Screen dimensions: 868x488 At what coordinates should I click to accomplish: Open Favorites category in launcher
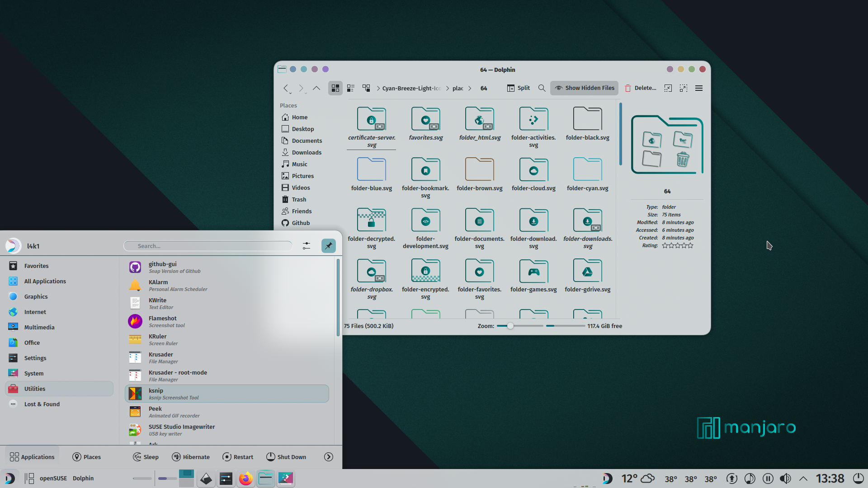point(59,266)
